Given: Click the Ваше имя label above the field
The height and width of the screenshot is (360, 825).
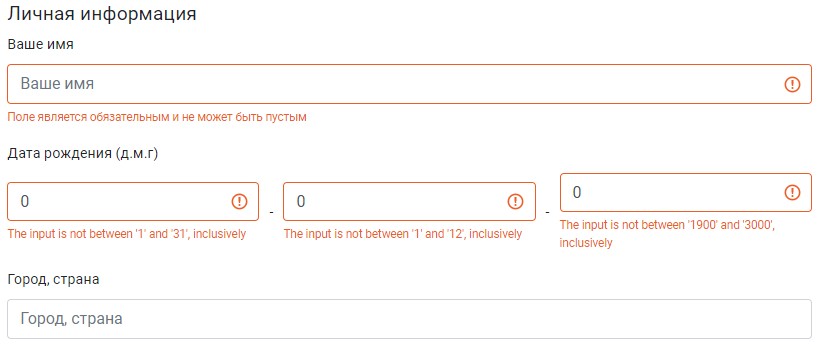Looking at the screenshot, I should pos(41,45).
